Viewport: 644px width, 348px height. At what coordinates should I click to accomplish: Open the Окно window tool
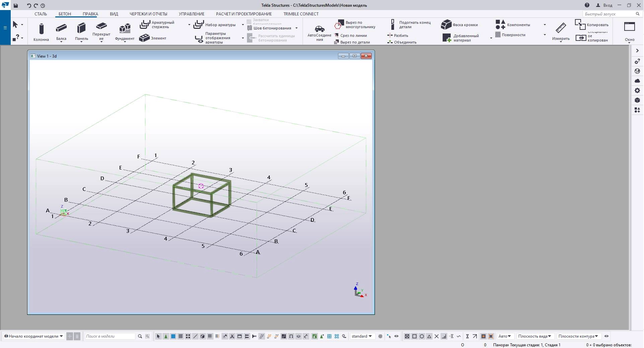point(630,32)
